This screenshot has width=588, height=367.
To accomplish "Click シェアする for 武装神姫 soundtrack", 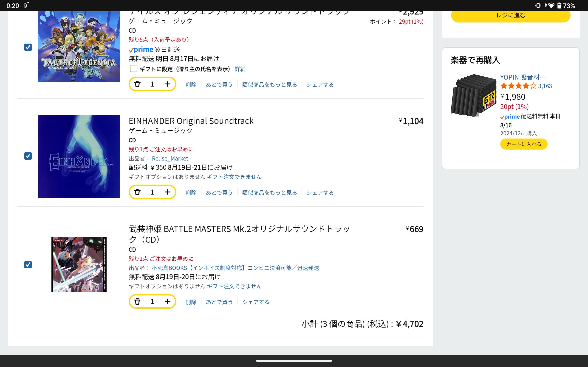I will click(x=256, y=302).
